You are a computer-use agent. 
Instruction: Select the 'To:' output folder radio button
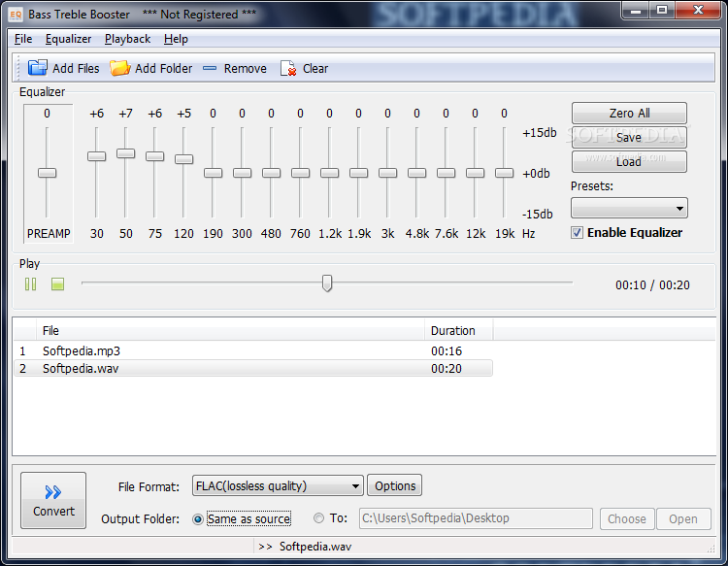319,518
